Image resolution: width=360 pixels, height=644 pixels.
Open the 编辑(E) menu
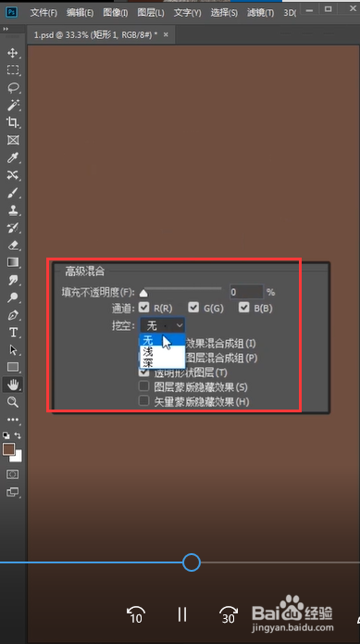click(x=81, y=13)
